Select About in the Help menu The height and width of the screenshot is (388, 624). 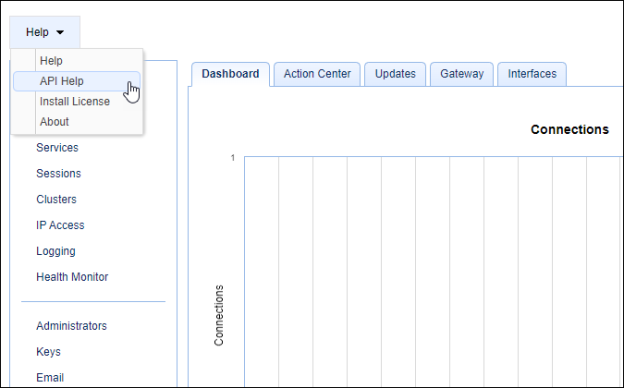[x=55, y=122]
